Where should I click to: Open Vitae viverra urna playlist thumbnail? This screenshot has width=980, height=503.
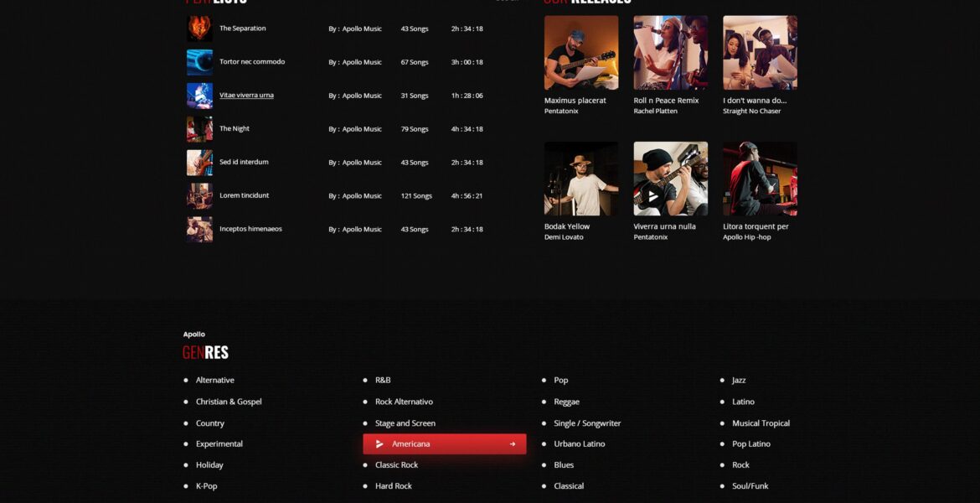coord(199,96)
